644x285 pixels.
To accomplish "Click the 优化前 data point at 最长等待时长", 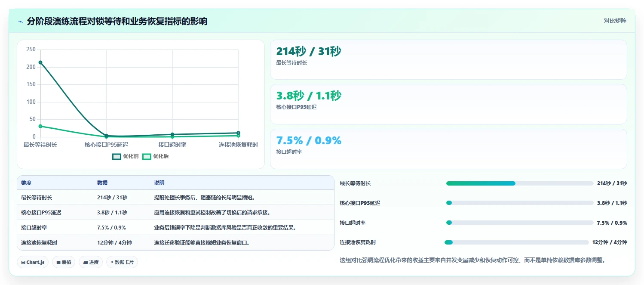I will point(40,62).
